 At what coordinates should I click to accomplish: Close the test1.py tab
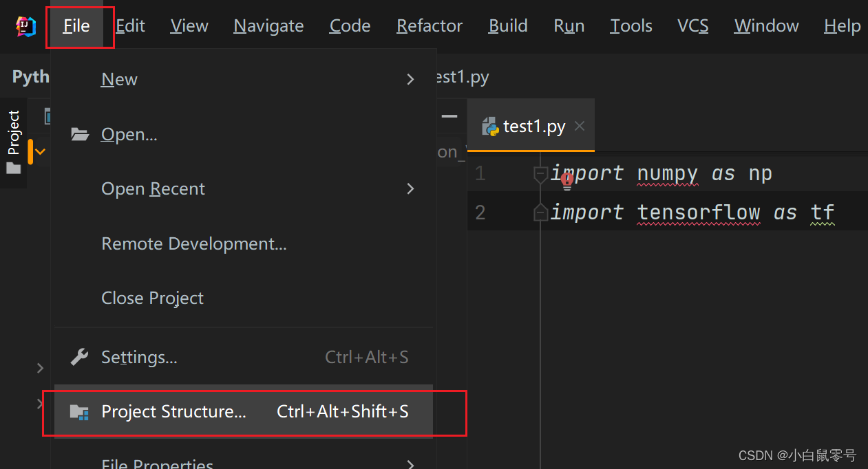pyautogui.click(x=579, y=126)
